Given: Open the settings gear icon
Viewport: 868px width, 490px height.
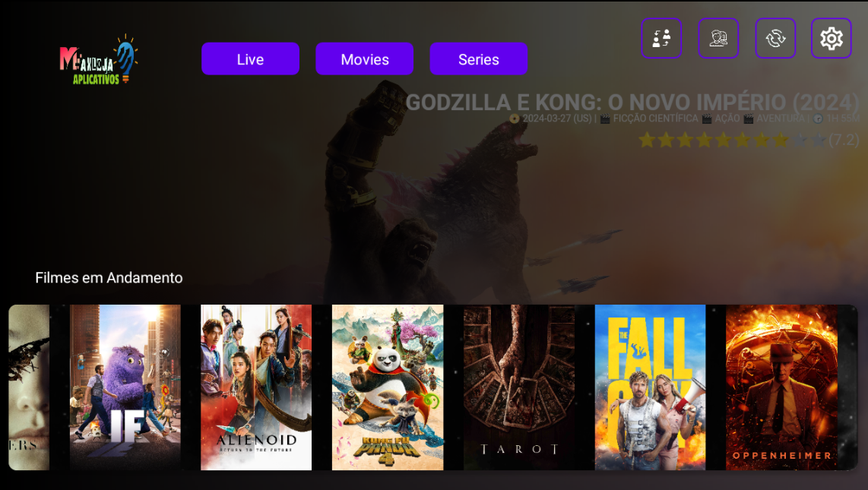Looking at the screenshot, I should pyautogui.click(x=831, y=38).
